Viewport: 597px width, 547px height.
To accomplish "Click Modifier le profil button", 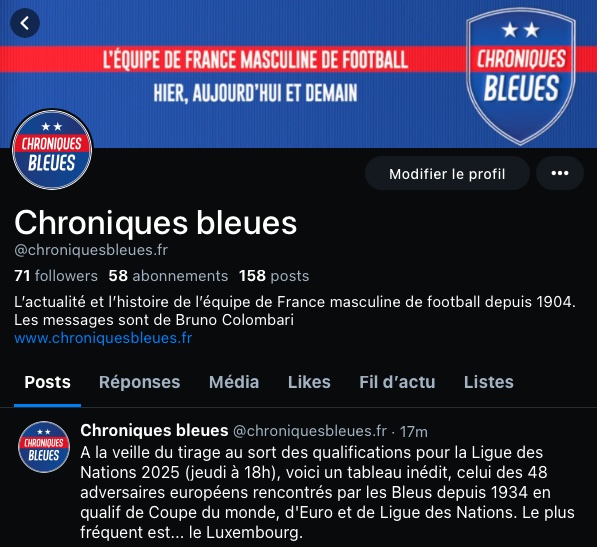I will tap(447, 173).
